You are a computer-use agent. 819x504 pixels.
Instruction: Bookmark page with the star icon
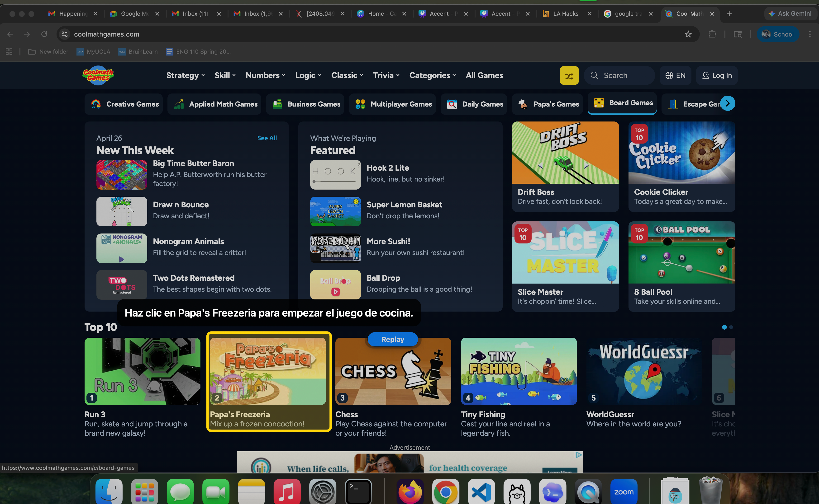point(688,34)
